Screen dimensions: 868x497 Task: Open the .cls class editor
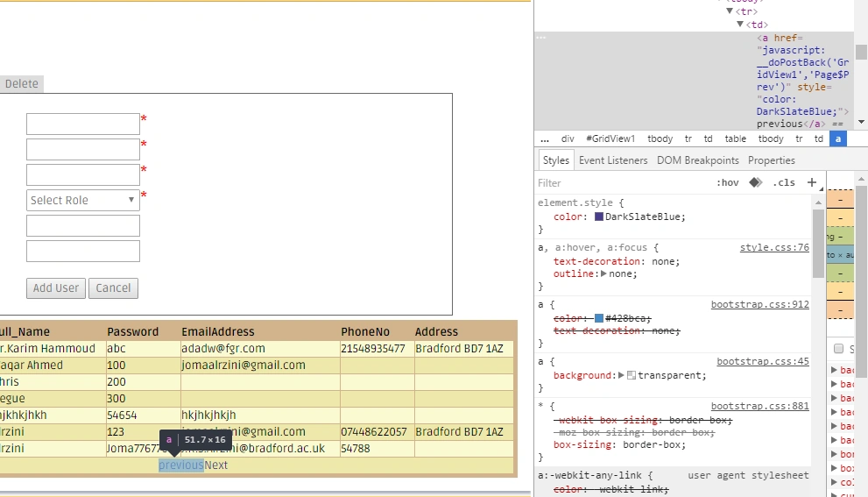pos(784,182)
